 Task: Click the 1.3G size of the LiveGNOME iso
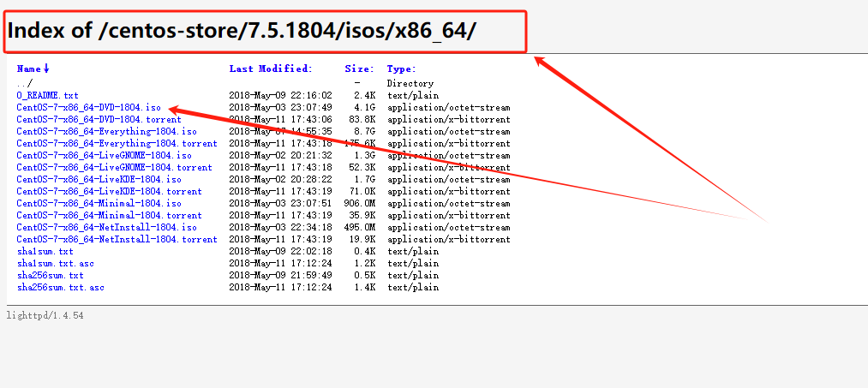pyautogui.click(x=365, y=156)
